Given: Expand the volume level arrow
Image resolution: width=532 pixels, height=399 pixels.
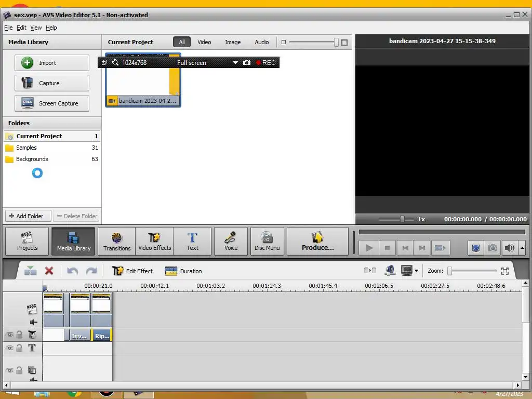Looking at the screenshot, I should coord(523,248).
